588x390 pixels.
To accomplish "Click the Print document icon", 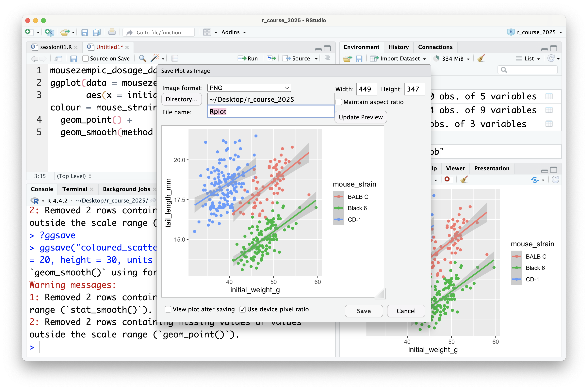I will tap(112, 32).
